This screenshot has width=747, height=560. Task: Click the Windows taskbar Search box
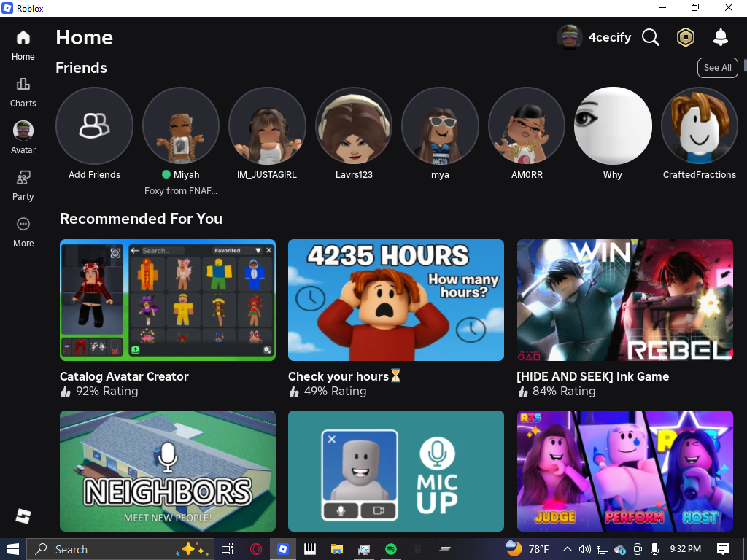[120, 549]
